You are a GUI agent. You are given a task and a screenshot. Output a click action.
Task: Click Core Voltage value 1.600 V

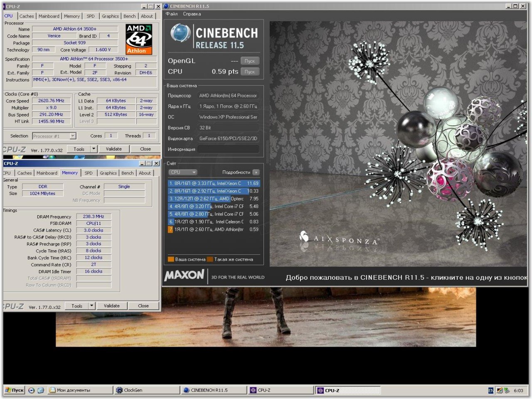pos(103,49)
